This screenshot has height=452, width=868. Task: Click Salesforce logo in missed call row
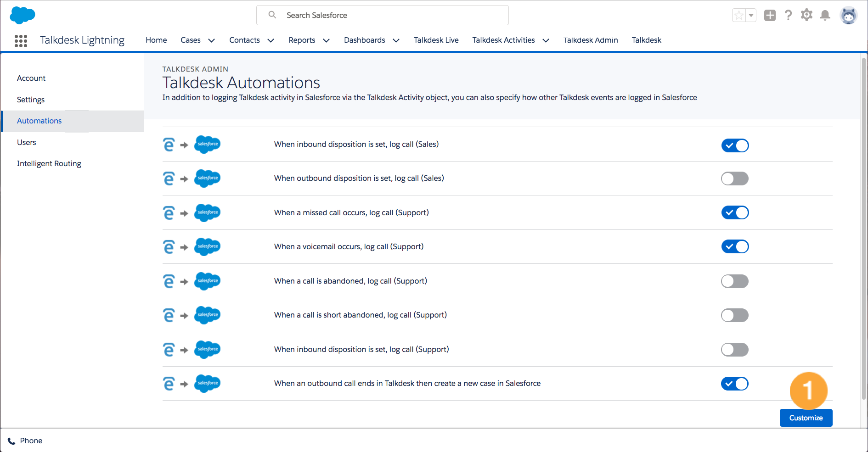coord(208,212)
